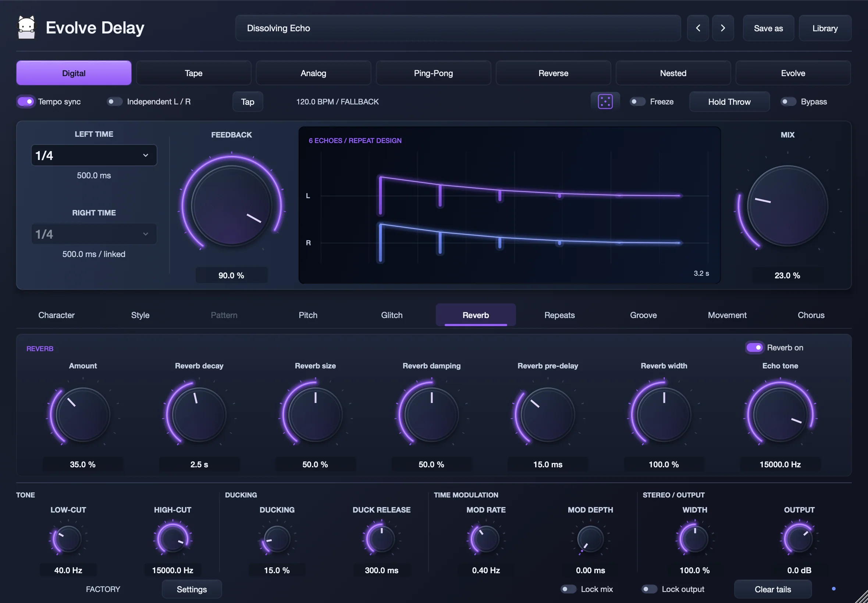Screen dimensions: 868x603
Task: Click the Output knob
Action: [x=799, y=539]
